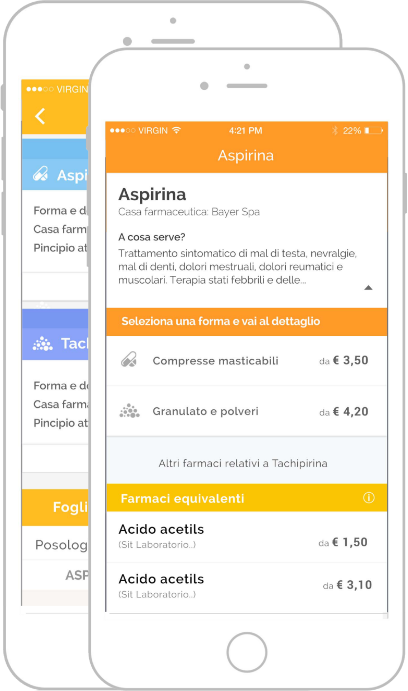Image resolution: width=408 pixels, height=691 pixels.
Task: Open second Acido acetils item priced 3,10
Action: (x=247, y=587)
